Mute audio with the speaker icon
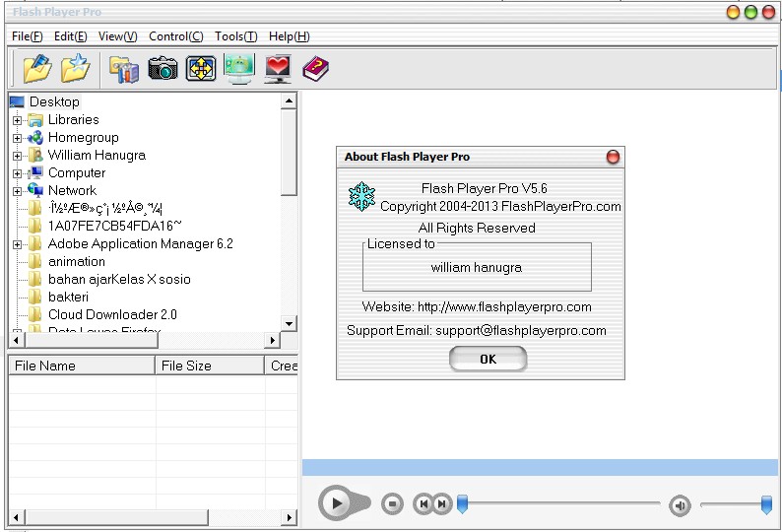782x532 pixels. (680, 505)
